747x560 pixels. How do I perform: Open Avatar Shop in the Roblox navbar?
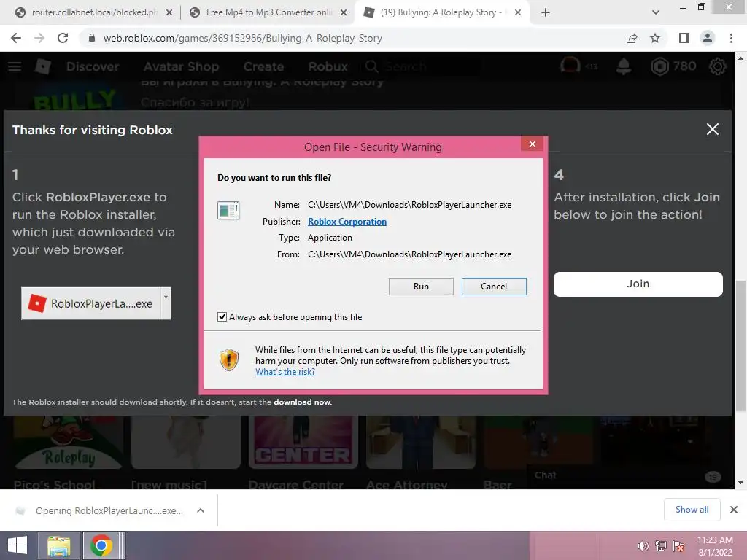(x=181, y=66)
